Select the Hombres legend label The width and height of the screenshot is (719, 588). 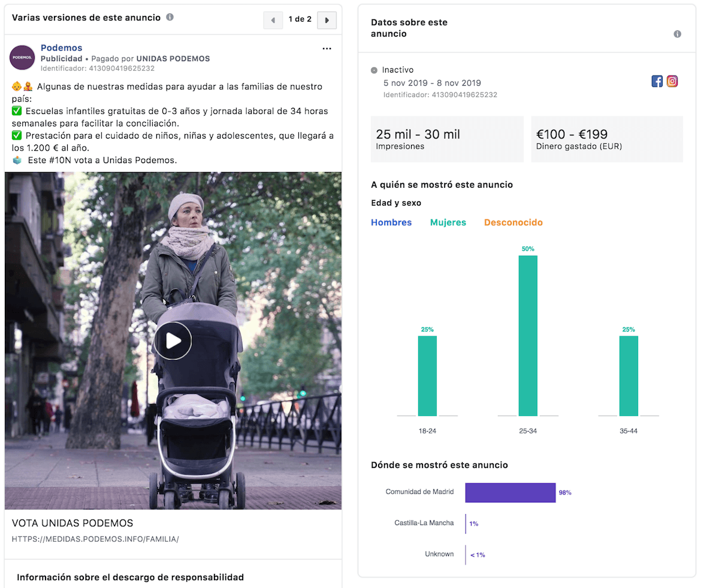(391, 222)
